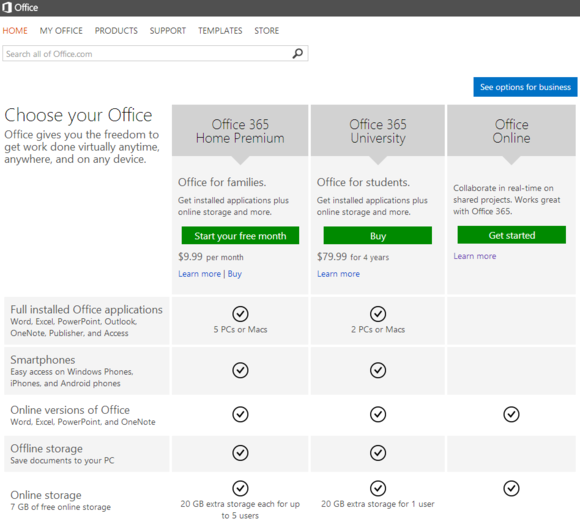Click 'Collaborate in real-time on shared projects' text

point(506,200)
